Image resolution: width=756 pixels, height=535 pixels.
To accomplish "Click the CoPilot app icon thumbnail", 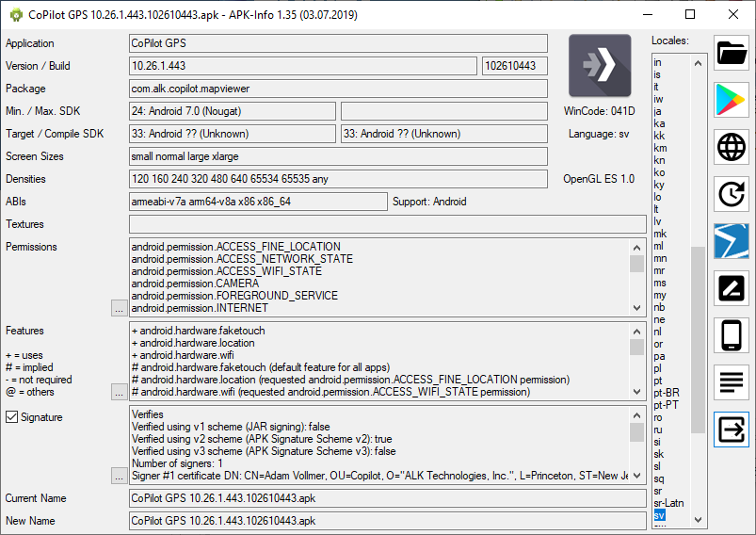I will click(600, 66).
